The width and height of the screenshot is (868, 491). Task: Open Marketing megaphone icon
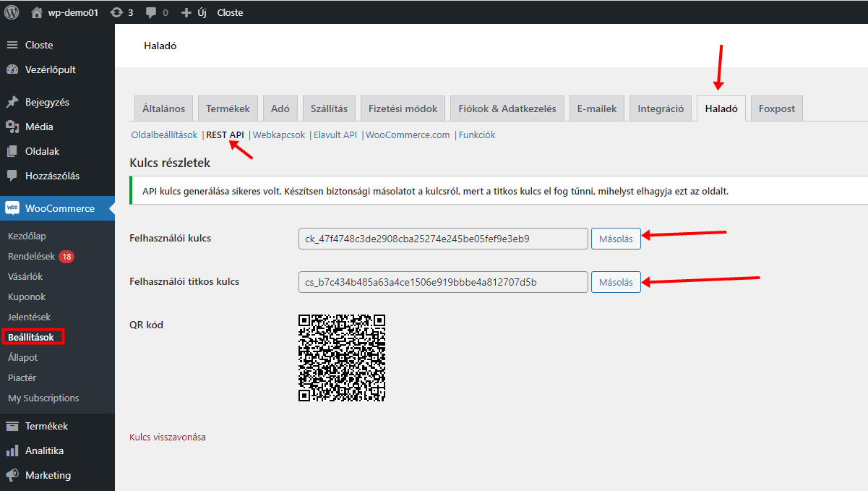12,475
